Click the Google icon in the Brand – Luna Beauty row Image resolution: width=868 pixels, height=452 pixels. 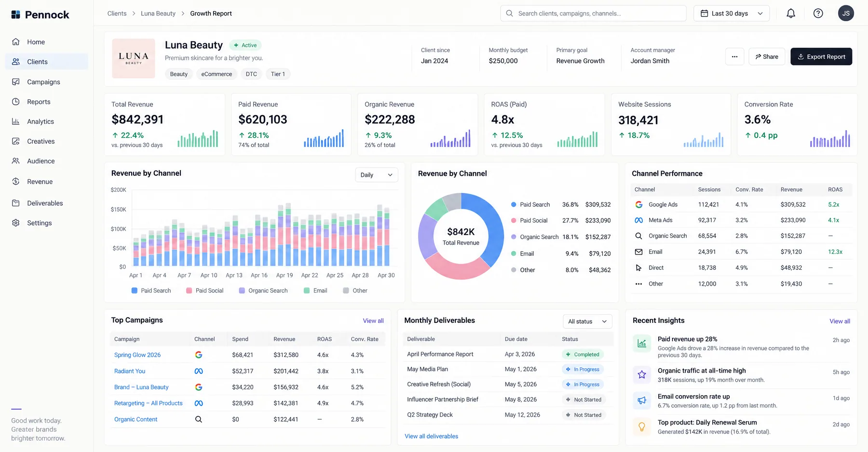(199, 387)
